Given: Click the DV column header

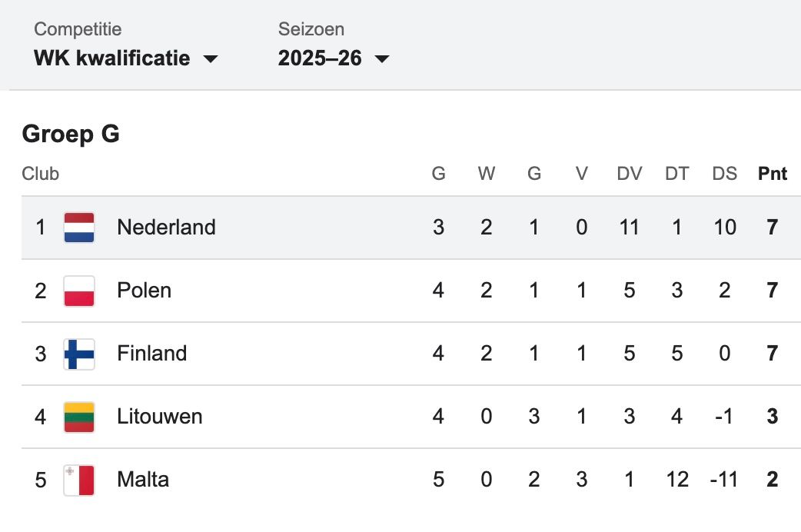Looking at the screenshot, I should click(x=630, y=173).
